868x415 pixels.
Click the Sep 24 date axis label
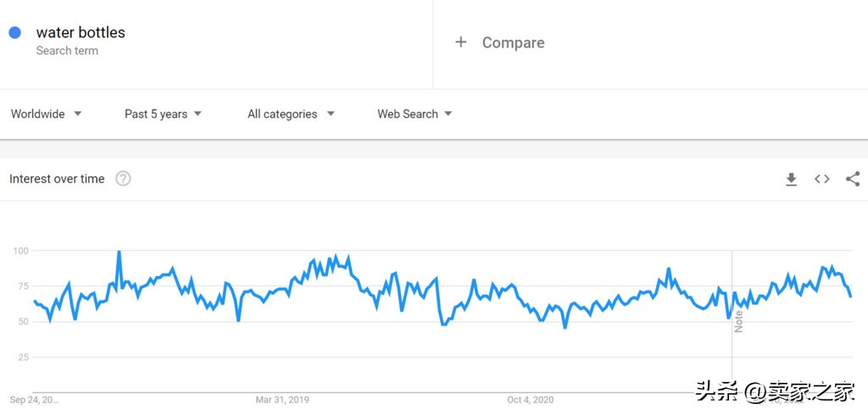point(34,399)
